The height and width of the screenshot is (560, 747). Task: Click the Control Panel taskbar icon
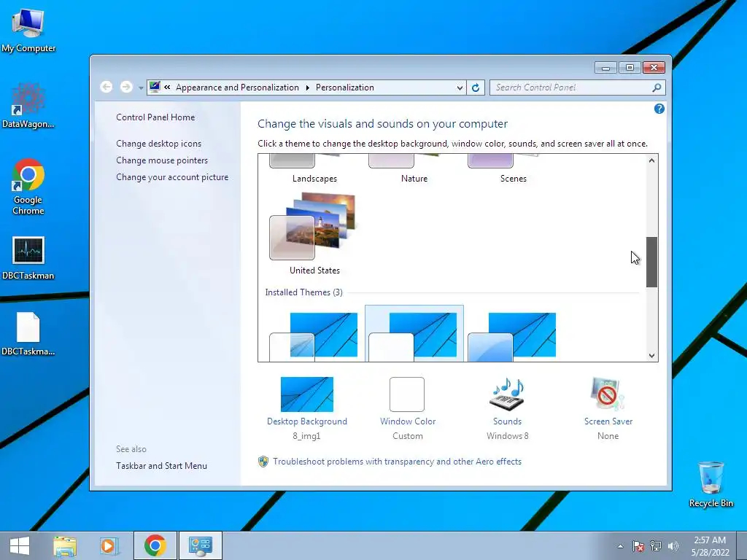click(200, 545)
